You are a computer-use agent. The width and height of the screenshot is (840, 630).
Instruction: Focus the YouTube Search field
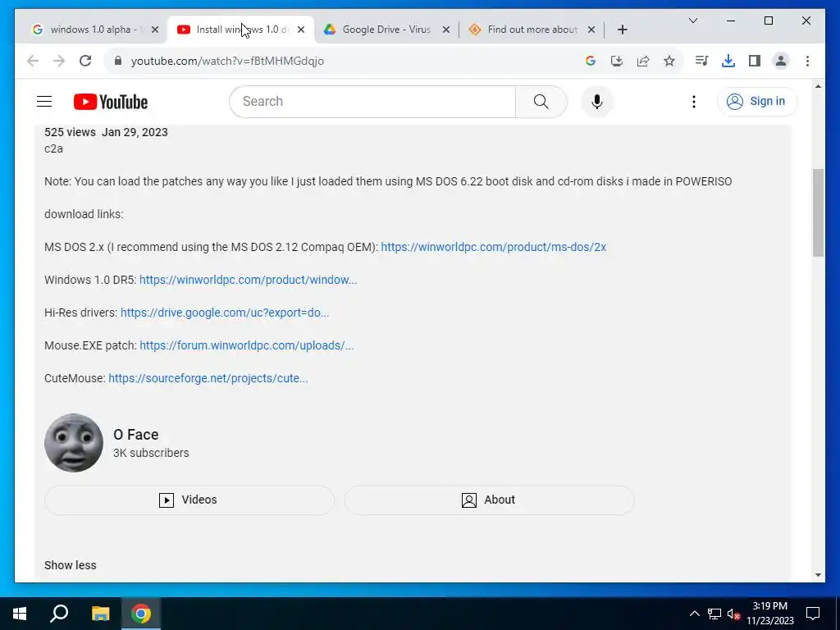point(372,101)
